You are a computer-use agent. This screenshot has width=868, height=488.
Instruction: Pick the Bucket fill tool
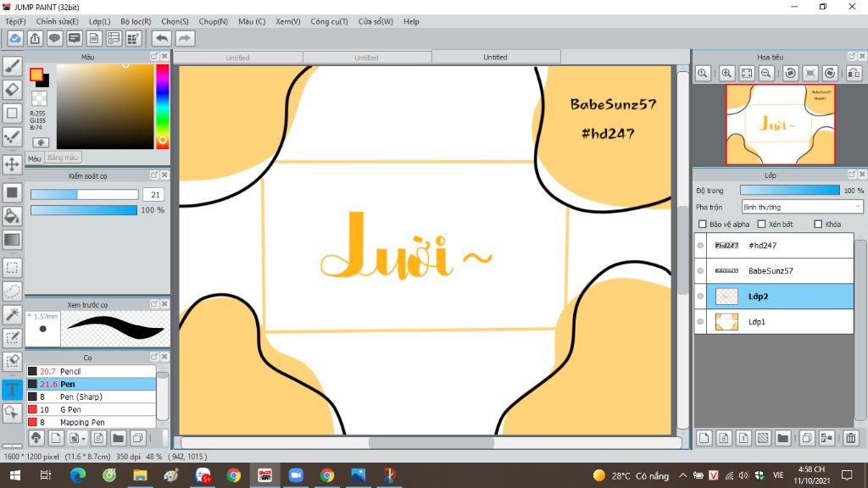pos(12,216)
